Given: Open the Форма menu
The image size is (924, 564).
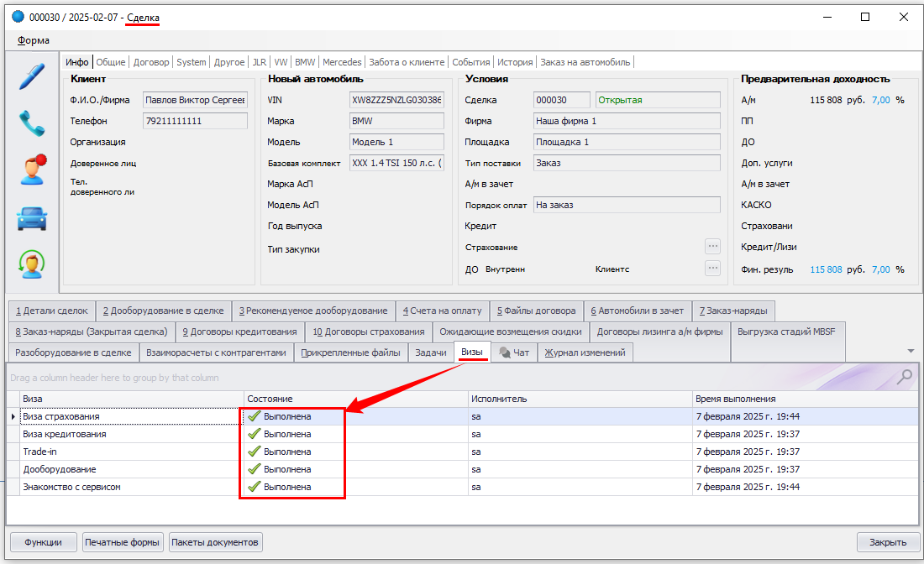Looking at the screenshot, I should (x=33, y=40).
